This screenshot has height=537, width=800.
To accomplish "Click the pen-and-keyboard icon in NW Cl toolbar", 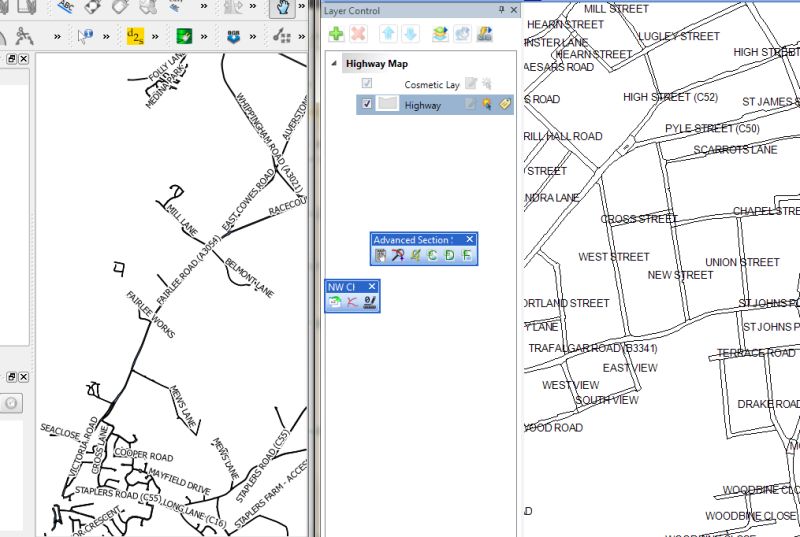I will [x=369, y=302].
